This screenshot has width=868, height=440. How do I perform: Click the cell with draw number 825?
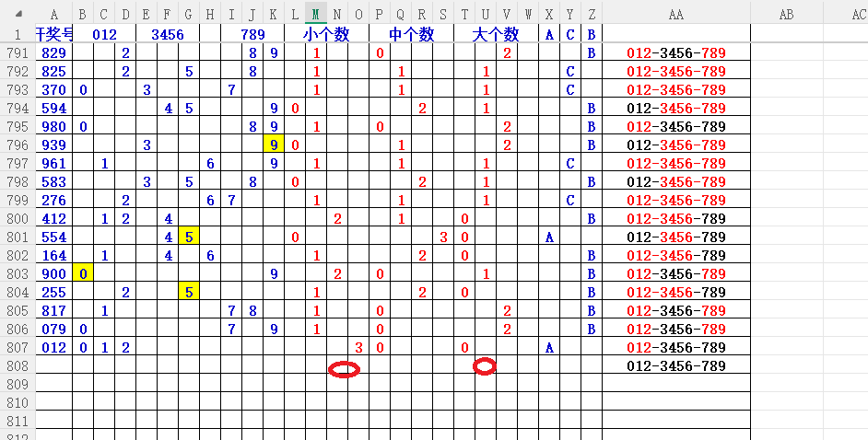point(53,71)
